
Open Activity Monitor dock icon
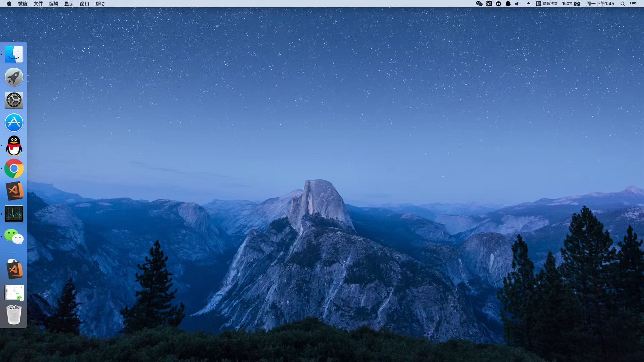click(x=14, y=214)
